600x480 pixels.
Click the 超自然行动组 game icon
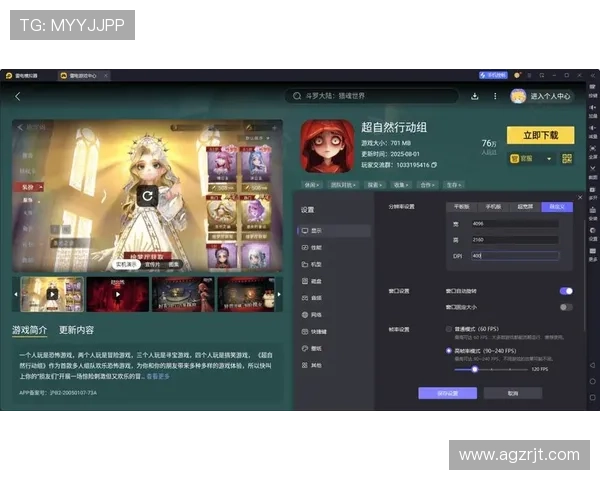[x=327, y=146]
